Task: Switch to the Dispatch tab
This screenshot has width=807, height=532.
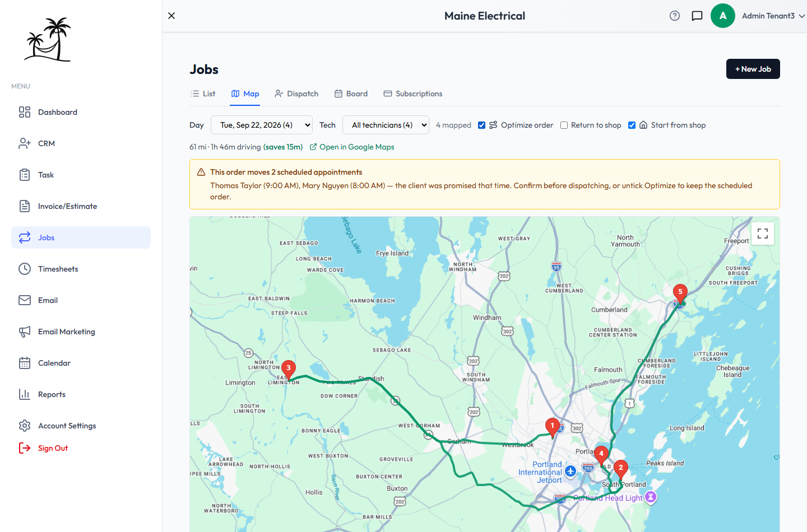Action: [296, 94]
